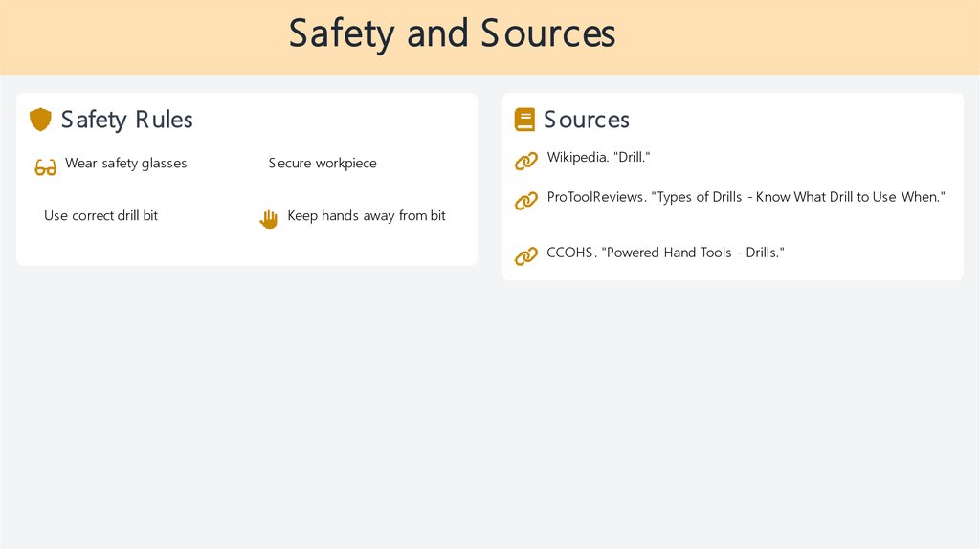
Task: Click the safety glasses icon
Action: tap(45, 167)
